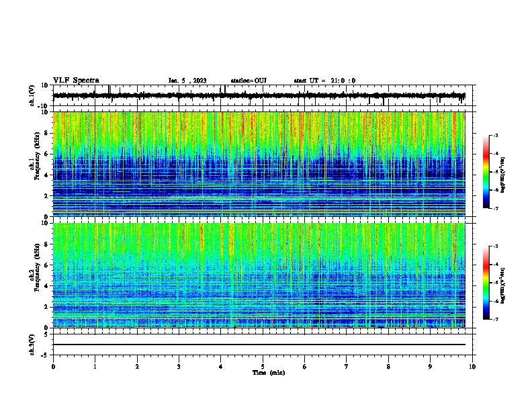Image resolution: width=532 pixels, height=411 pixels.
Task: Click time axis tick label 8
Action: pos(388,367)
